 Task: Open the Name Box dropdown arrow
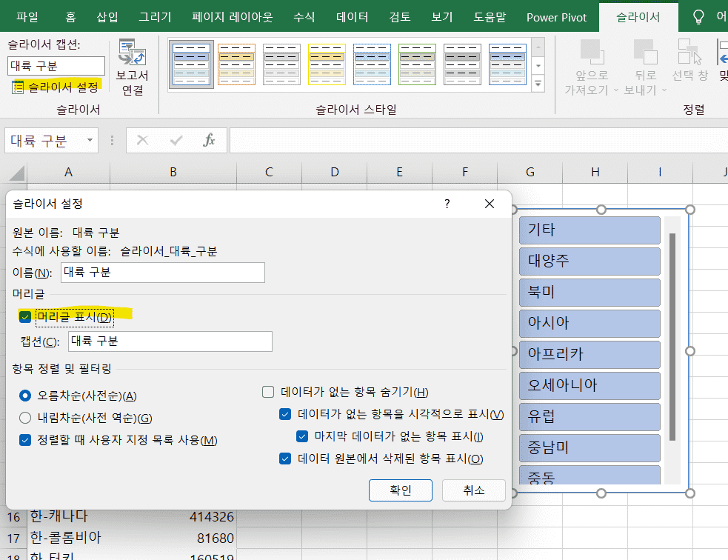coord(90,140)
